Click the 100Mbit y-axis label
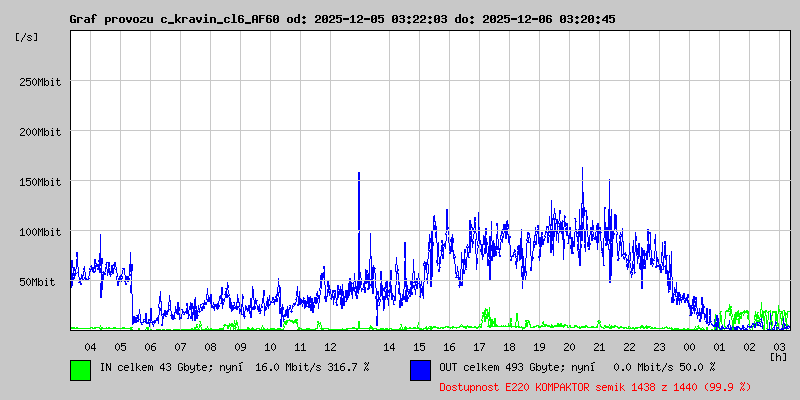The image size is (800, 400). (40, 232)
